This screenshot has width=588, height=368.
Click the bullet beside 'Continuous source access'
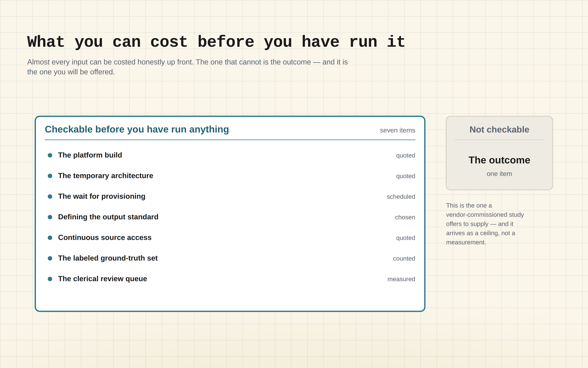coord(50,238)
